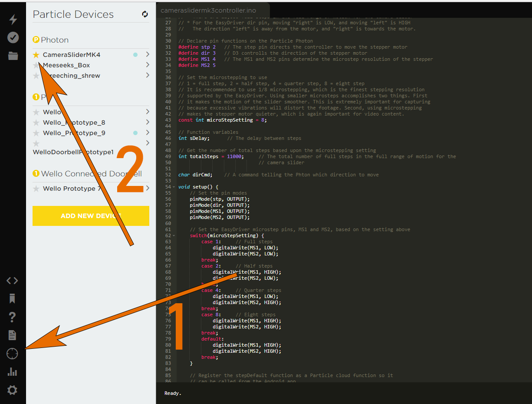Select the WelloDoorbellPrototype1 device name

[x=73, y=152]
